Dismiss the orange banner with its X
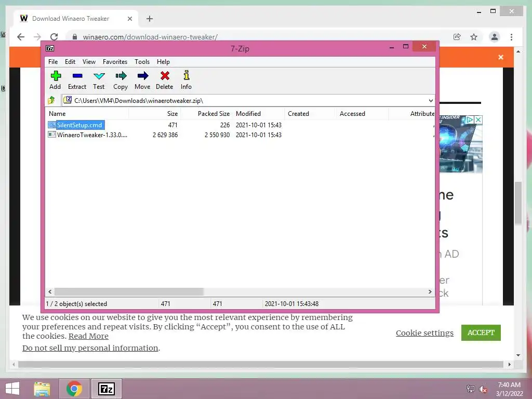 point(501,57)
